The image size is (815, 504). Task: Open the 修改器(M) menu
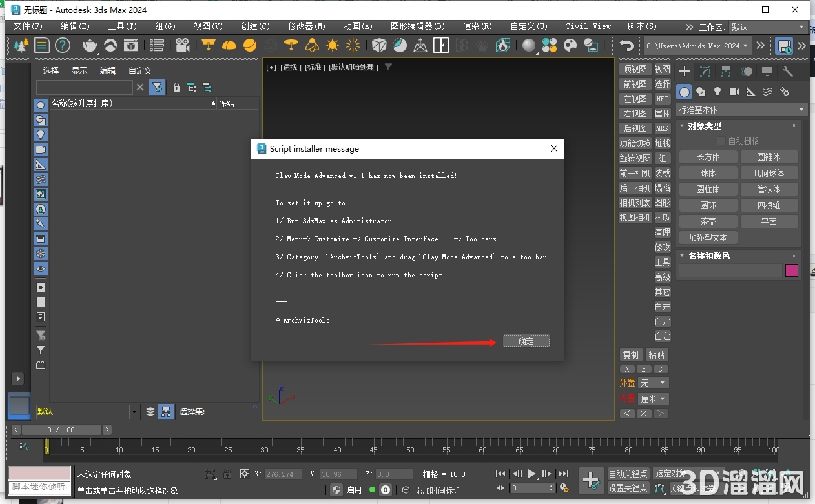click(x=307, y=26)
